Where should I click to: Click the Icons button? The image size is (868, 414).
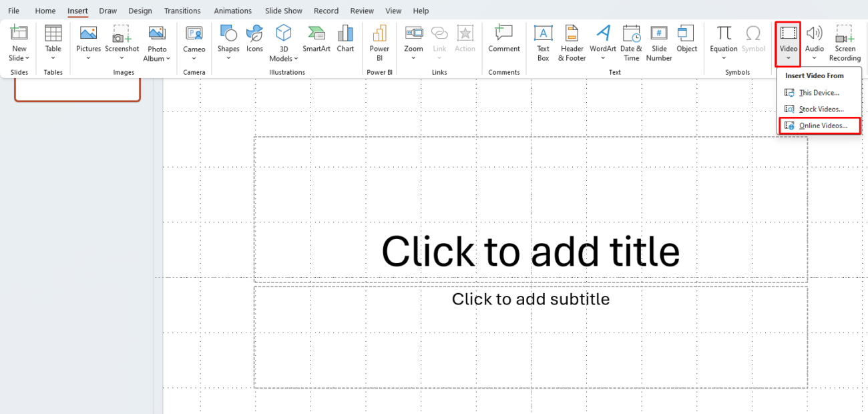[254, 39]
